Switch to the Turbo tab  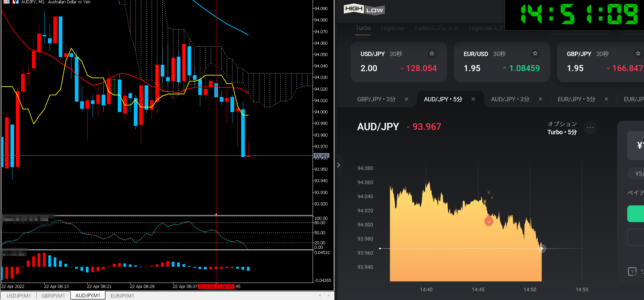(x=363, y=28)
